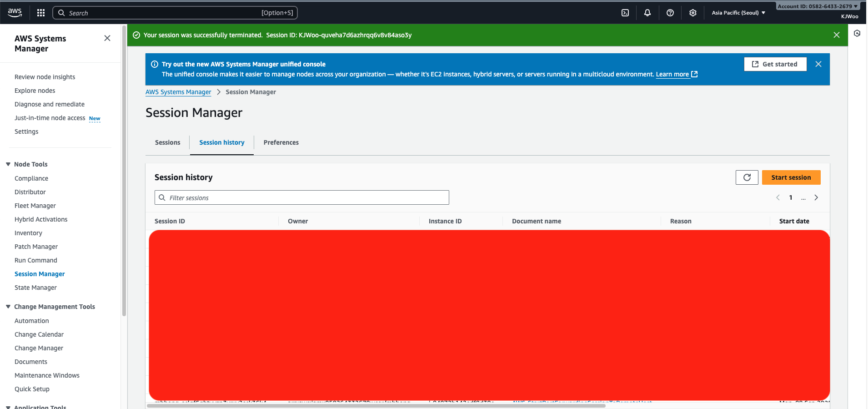Open the CloudShell terminal icon
Image resolution: width=868 pixels, height=409 pixels.
[x=625, y=13]
